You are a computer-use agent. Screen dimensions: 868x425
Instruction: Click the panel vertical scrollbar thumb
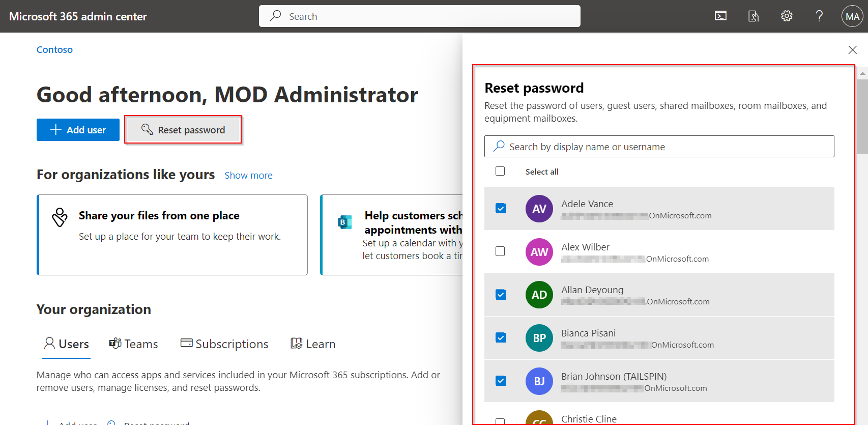click(862, 116)
